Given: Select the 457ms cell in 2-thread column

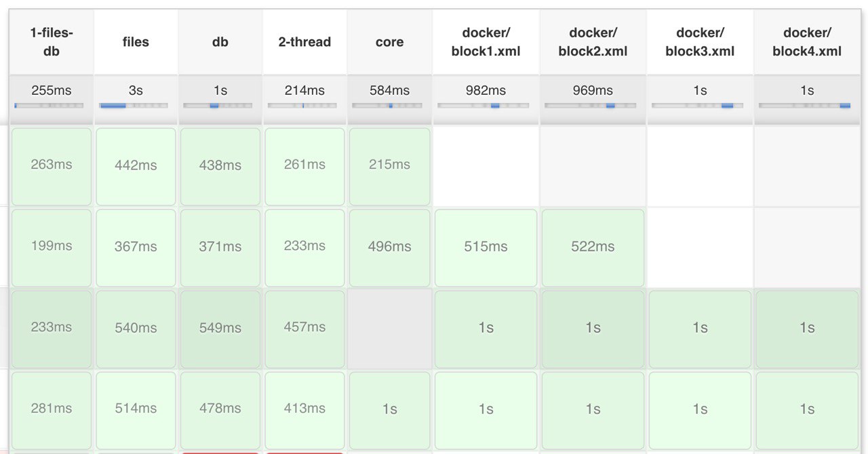Looking at the screenshot, I should click(x=304, y=329).
